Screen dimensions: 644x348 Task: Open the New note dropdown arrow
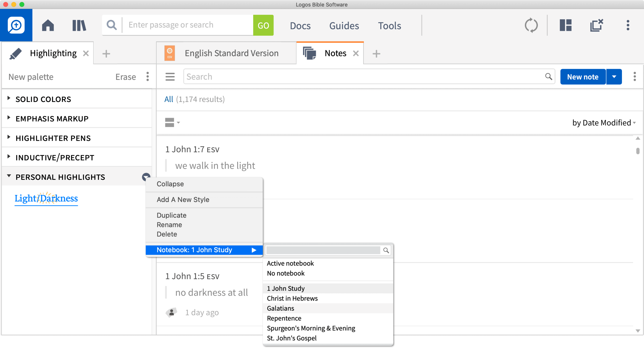point(614,77)
